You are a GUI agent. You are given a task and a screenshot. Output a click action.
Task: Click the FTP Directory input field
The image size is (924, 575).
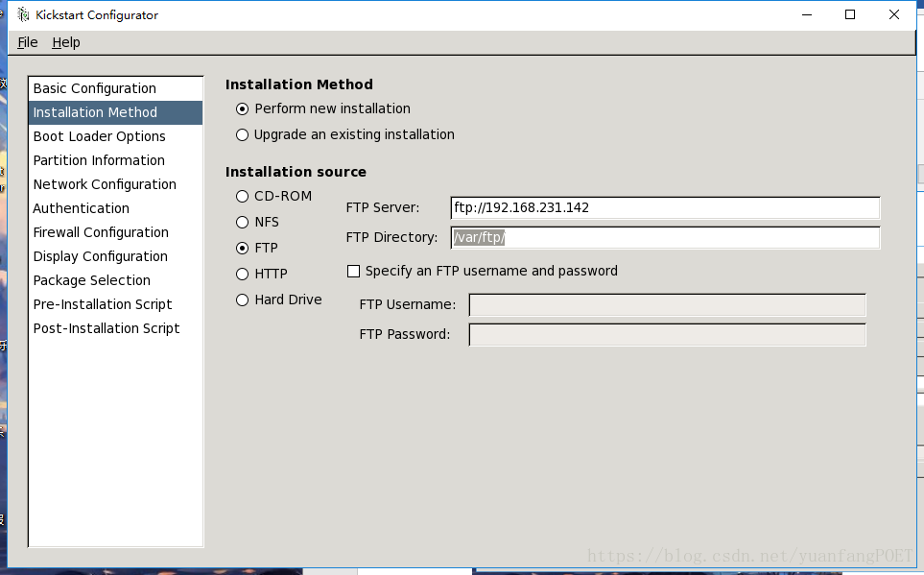click(x=665, y=238)
